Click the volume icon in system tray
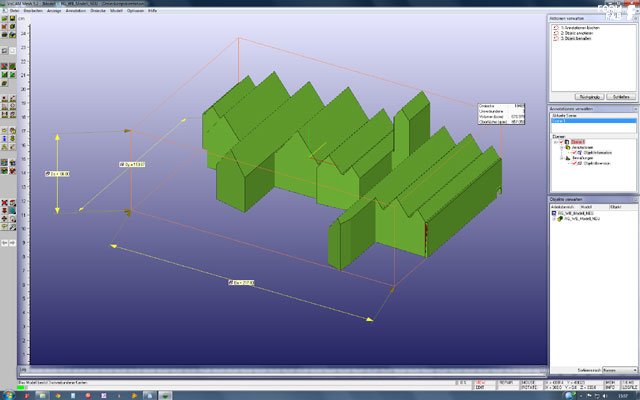The height and width of the screenshot is (400, 640). (x=604, y=396)
